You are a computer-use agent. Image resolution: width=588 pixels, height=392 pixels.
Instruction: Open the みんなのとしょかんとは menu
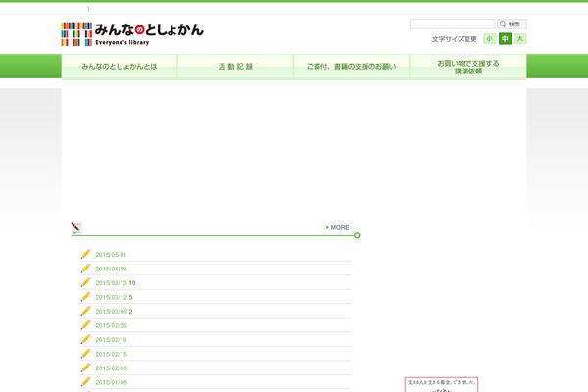coord(120,67)
